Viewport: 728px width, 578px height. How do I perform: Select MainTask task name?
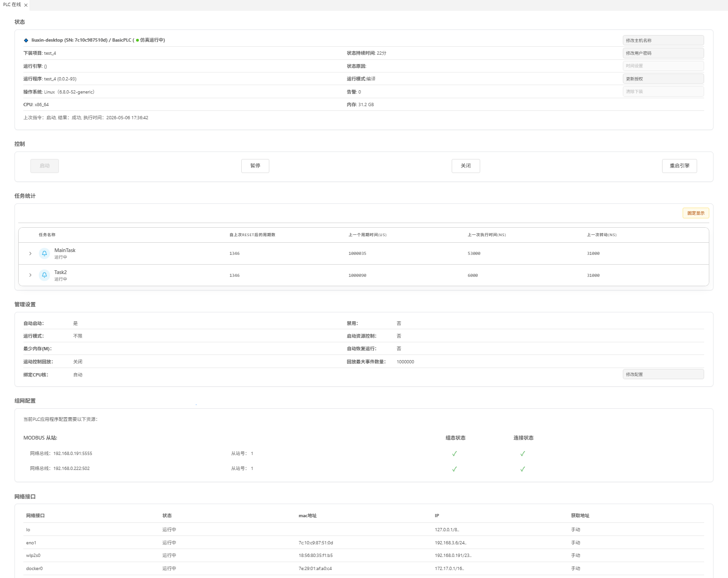[x=65, y=251]
